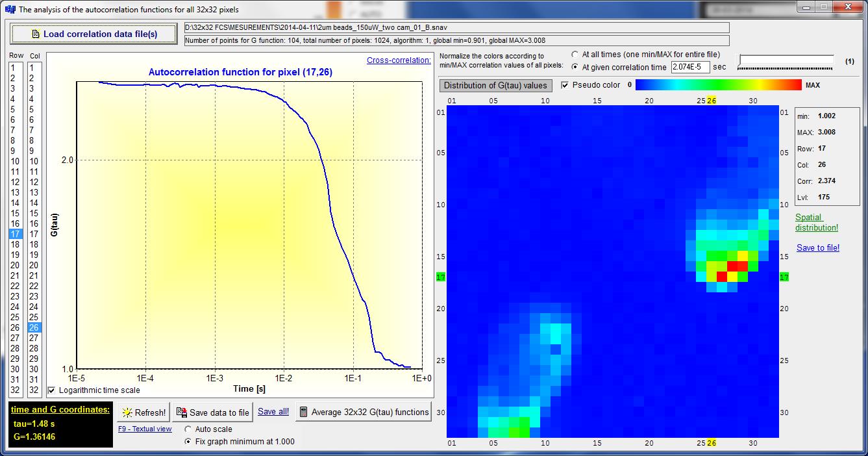Click the correlation time field 2.074E-5

[x=690, y=67]
